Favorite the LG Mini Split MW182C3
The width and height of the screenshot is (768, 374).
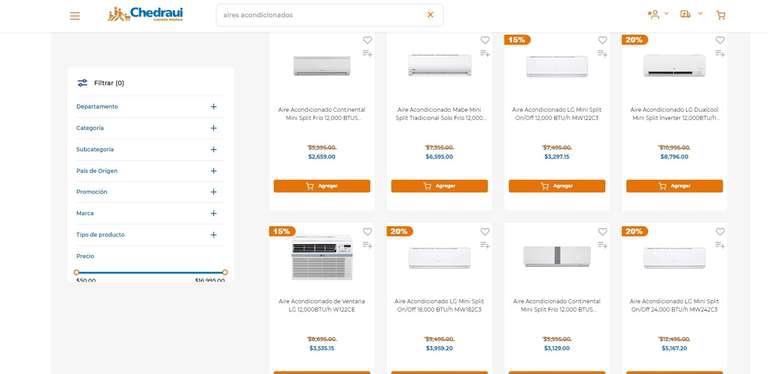(485, 232)
